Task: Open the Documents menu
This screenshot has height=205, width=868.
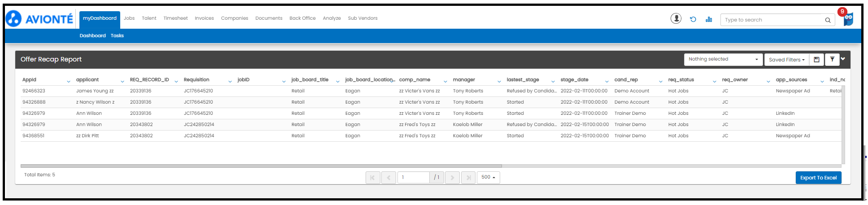Action: coord(269,18)
